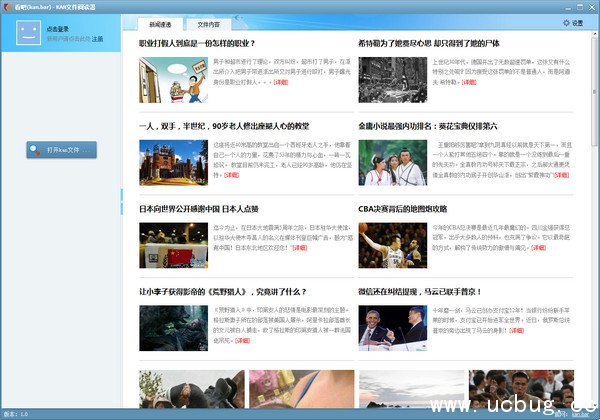The height and width of the screenshot is (420, 600).
Task: Switch to the 新闻速递 tab
Action: (x=160, y=22)
